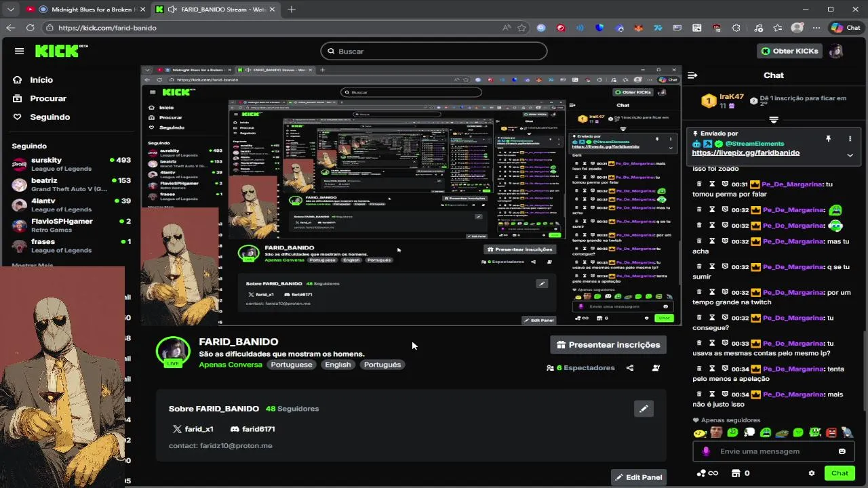Toggle Read Aloud in address bar
This screenshot has height=488, width=868.
click(506, 28)
